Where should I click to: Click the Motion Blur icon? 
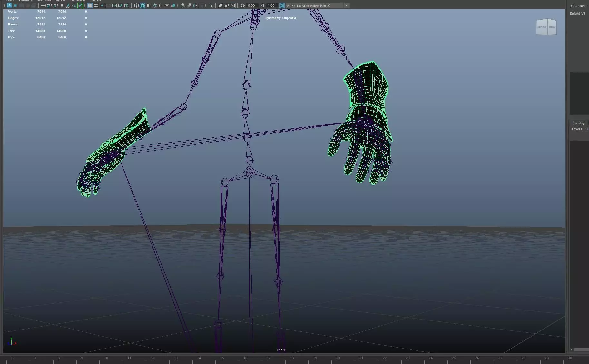tap(189, 5)
